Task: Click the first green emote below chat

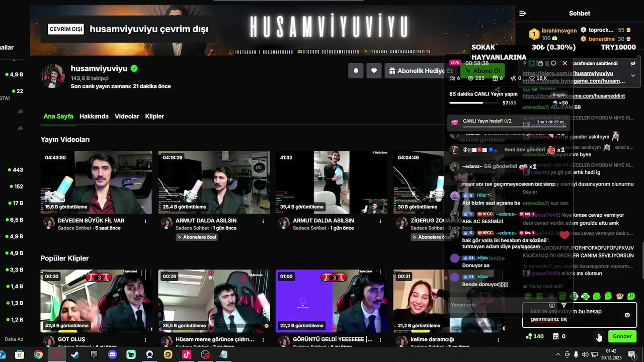Action: click(528, 297)
